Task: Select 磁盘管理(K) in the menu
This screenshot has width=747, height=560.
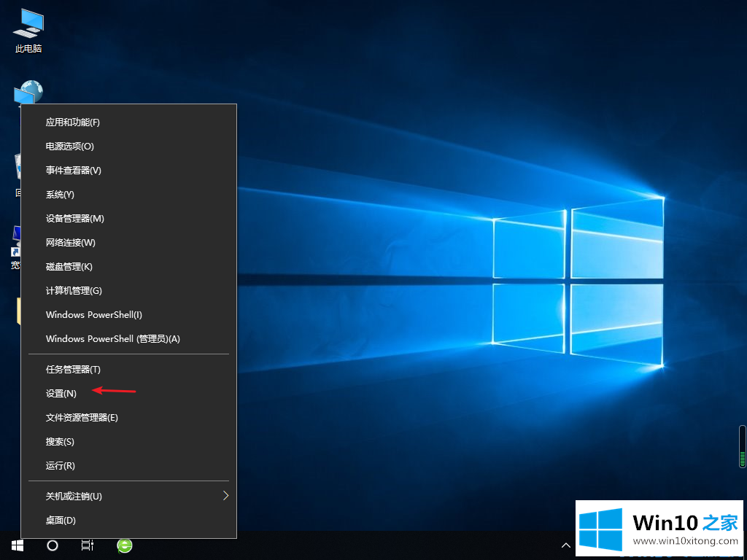Action: click(x=128, y=267)
